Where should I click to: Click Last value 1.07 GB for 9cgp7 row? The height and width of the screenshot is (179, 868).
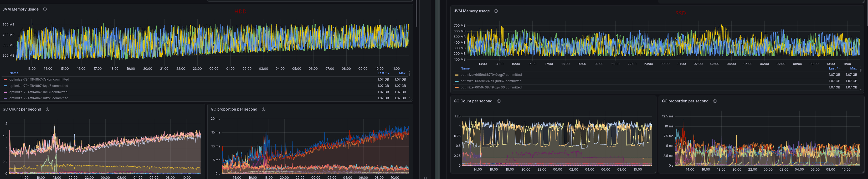(834, 75)
